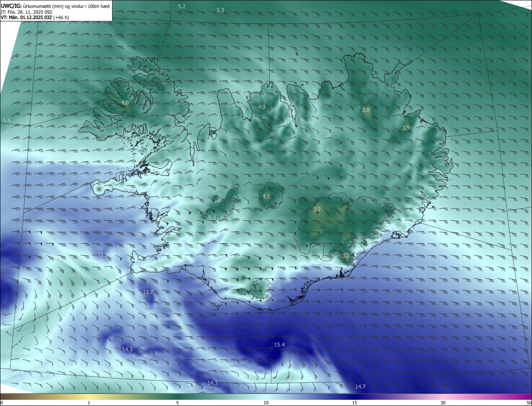Click the 7.6 value label
Viewport: 532px width, 406px height.
(x=76, y=274)
